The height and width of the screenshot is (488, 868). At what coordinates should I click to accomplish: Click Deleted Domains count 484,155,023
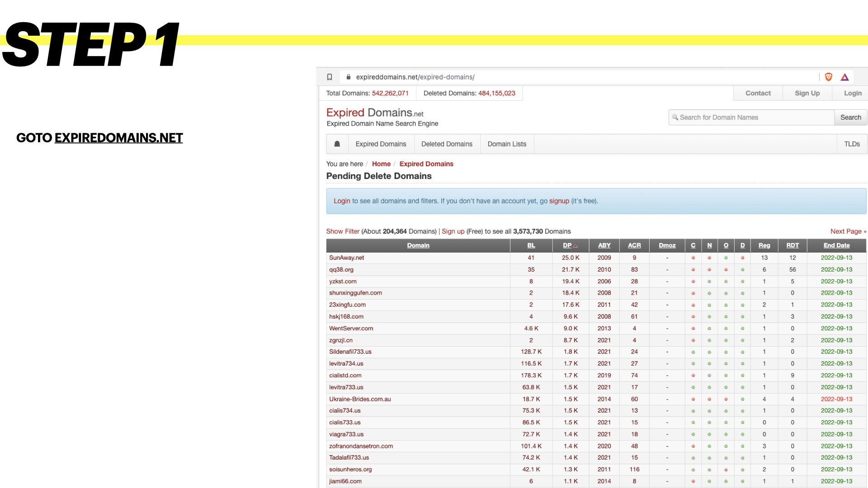tap(496, 93)
